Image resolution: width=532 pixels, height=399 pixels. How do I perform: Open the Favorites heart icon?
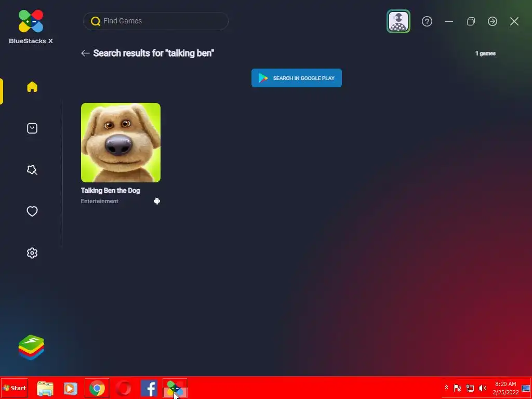coord(32,211)
